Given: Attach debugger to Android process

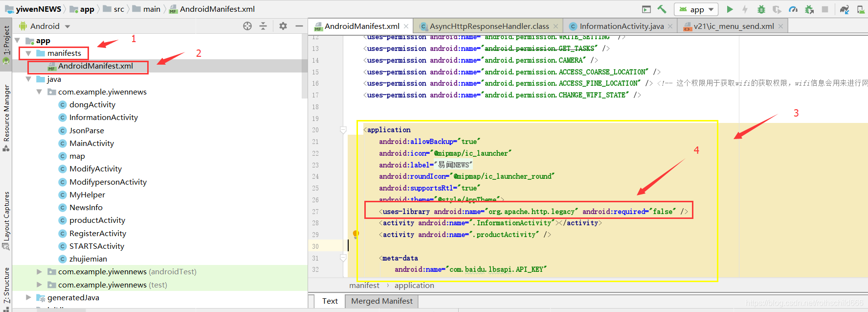Looking at the screenshot, I should (809, 9).
